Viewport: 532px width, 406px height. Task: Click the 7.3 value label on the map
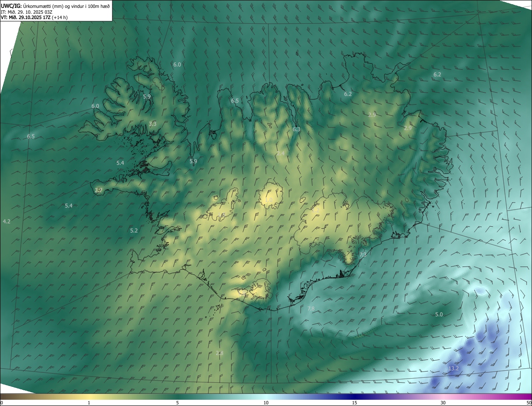363,254
